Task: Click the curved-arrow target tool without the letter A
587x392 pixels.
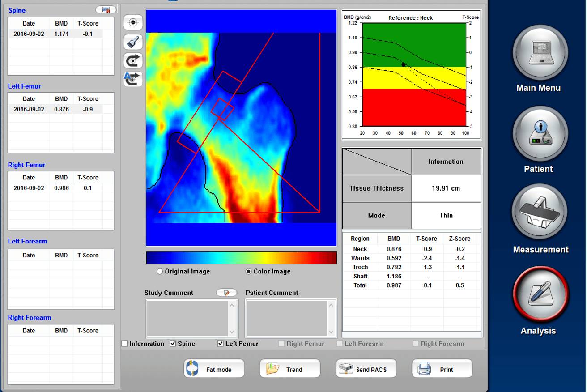Action: point(133,60)
